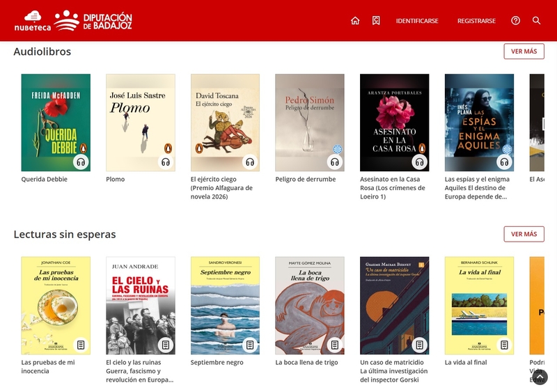Open La vida al final title link
The image size is (557, 392).
[466, 362]
